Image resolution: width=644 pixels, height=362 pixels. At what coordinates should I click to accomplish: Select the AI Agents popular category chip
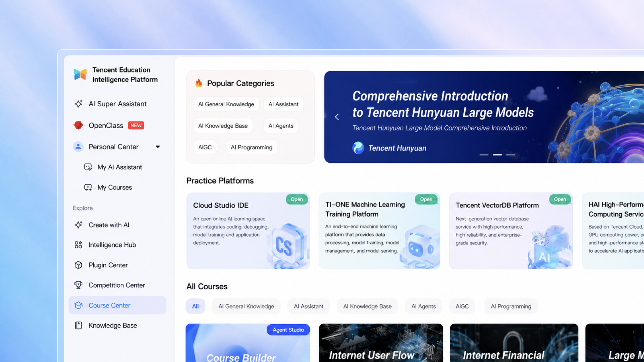pos(281,126)
